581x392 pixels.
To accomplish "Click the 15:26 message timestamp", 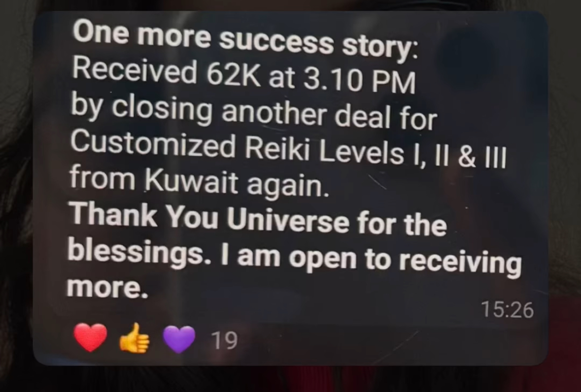I will pos(507,309).
